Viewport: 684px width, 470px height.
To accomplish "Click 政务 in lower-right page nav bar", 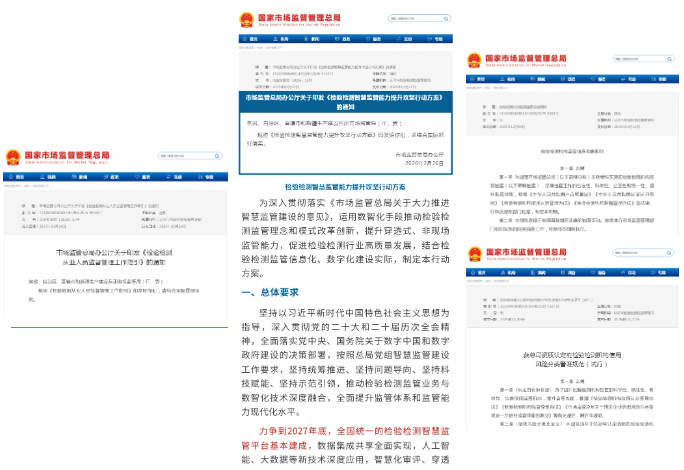I will (x=569, y=272).
